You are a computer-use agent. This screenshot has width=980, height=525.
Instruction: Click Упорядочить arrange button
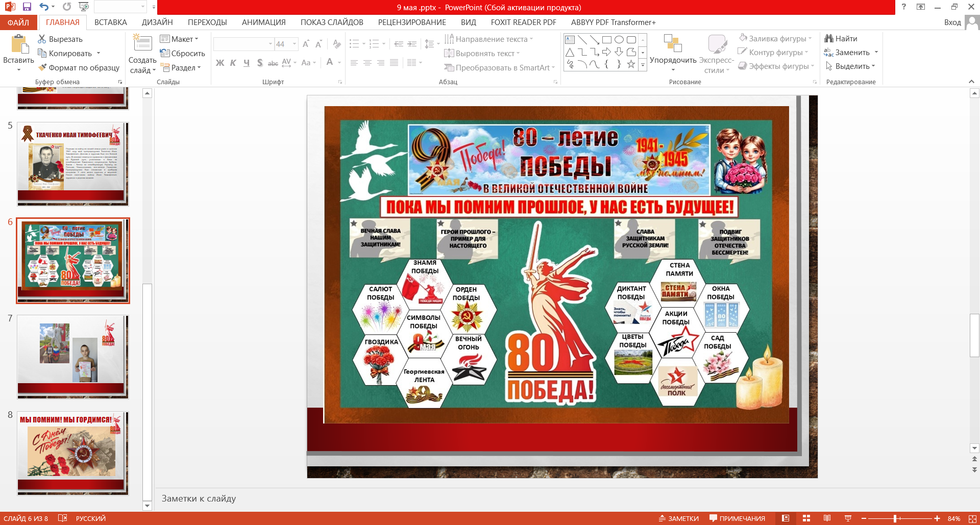[673, 53]
